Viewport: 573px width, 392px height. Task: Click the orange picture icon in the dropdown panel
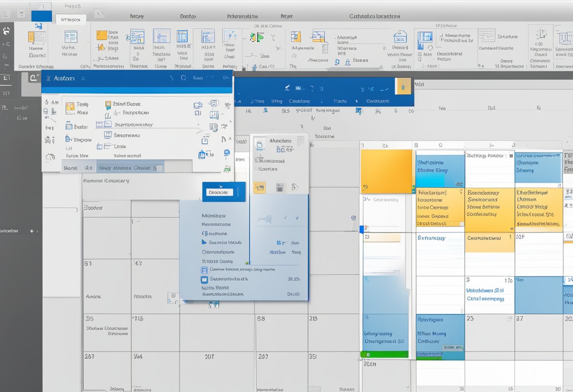click(x=70, y=107)
